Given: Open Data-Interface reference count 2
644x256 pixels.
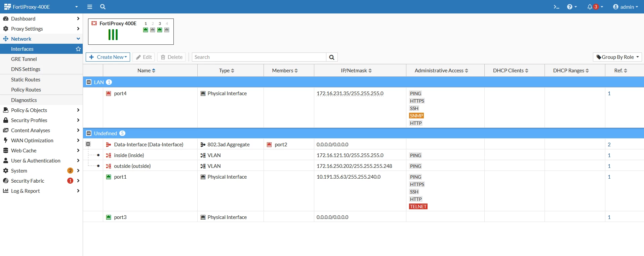Looking at the screenshot, I should 609,145.
